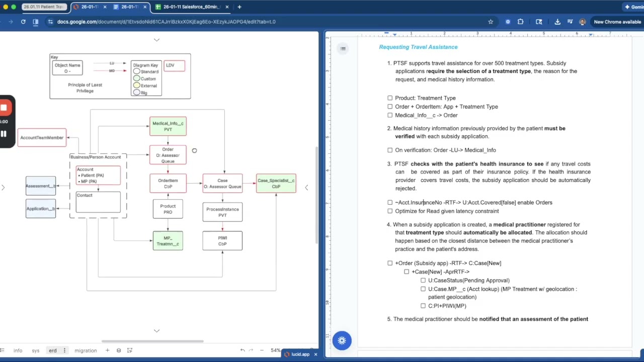Open the reading mode side panel icon
This screenshot has width=644, height=362.
35,22
